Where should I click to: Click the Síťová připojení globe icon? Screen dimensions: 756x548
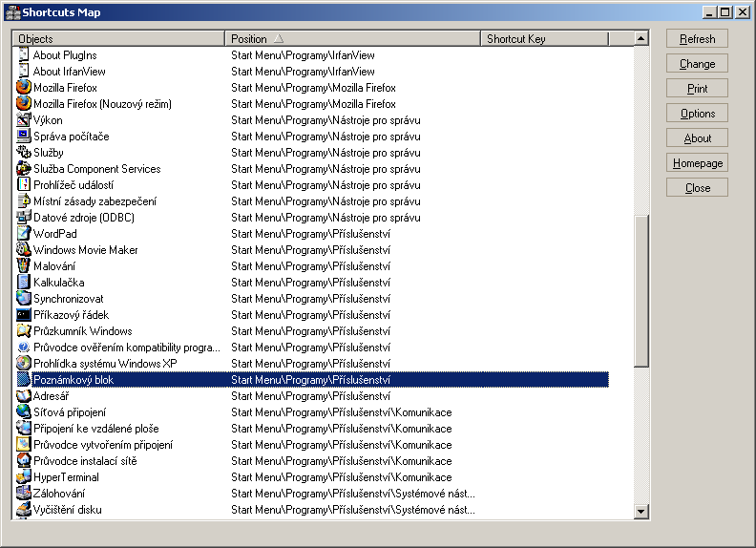coord(24,411)
